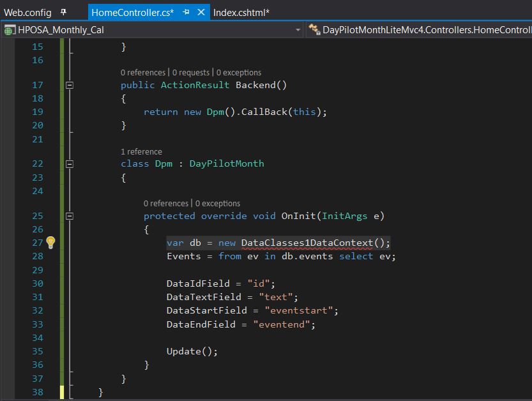Close the HomeController.cs tab
The width and height of the screenshot is (532, 401).
[x=201, y=12]
